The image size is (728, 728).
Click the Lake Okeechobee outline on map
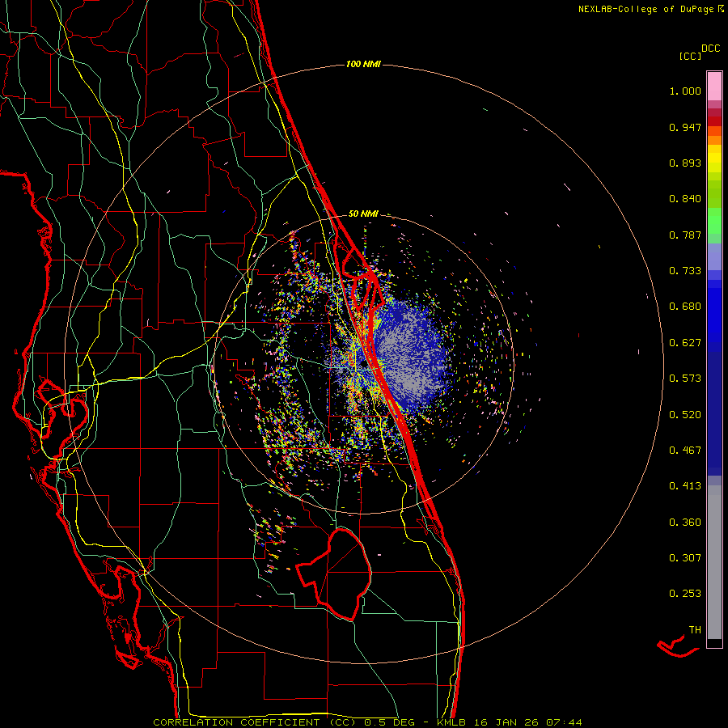coord(334,574)
